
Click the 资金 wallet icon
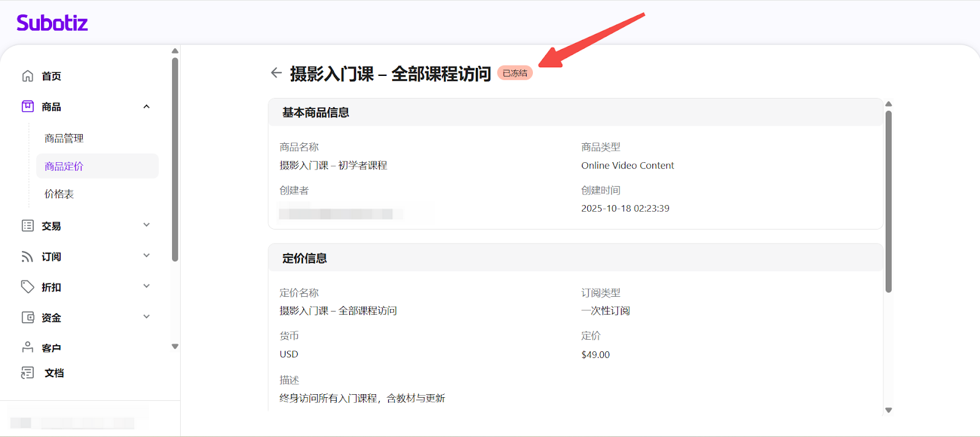[x=28, y=318]
